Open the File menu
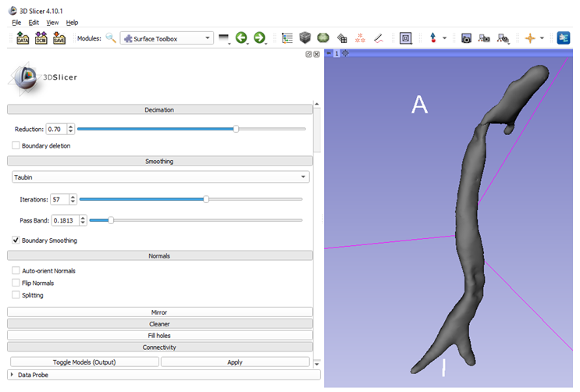The image size is (580, 392). 16,23
